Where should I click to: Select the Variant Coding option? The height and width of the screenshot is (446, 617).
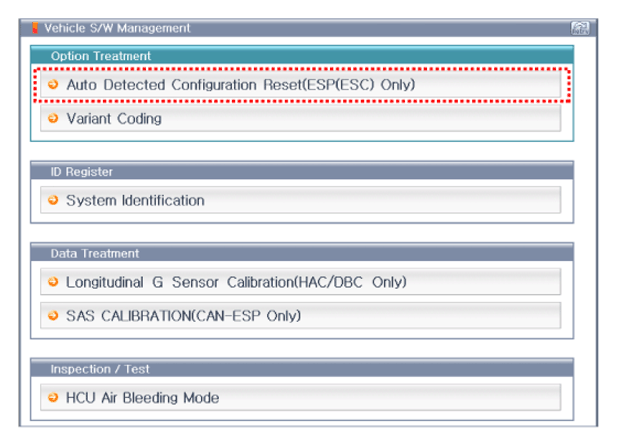tap(301, 118)
